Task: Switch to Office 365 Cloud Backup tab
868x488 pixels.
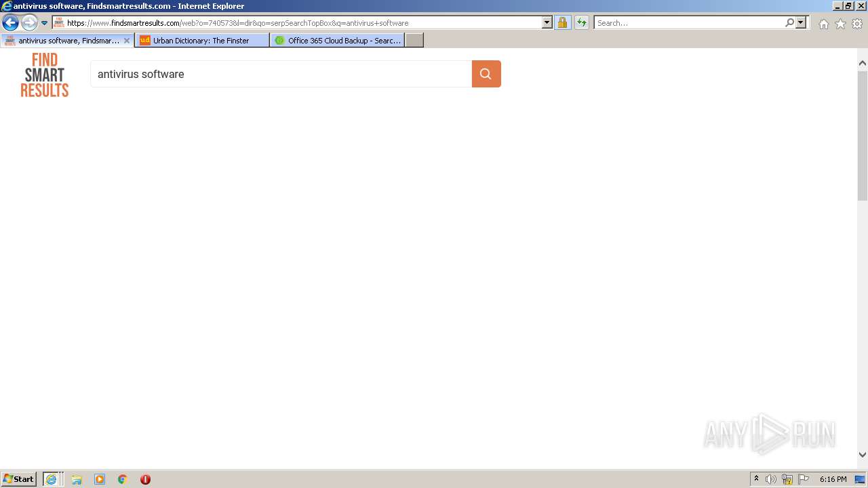Action: point(338,41)
